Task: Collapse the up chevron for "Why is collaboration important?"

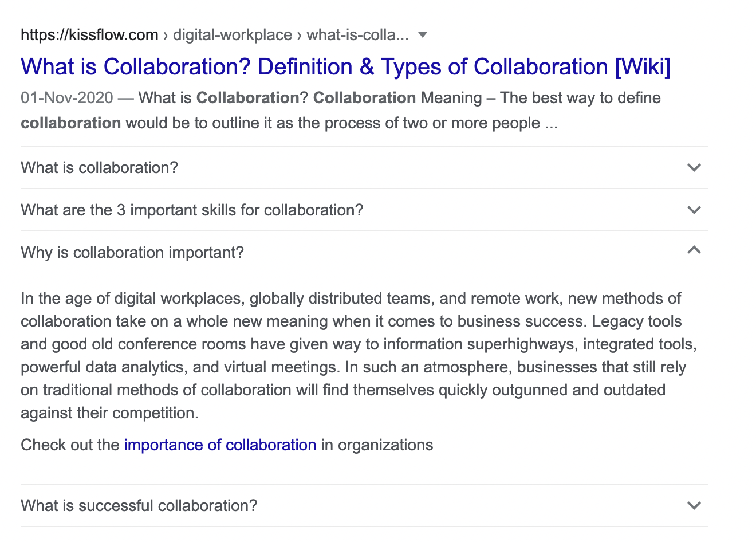Action: click(x=694, y=250)
